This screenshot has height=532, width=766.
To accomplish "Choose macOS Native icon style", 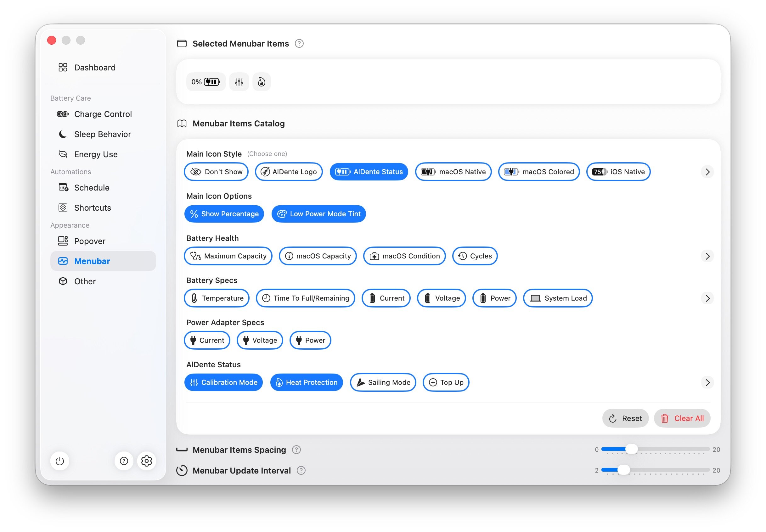I will tap(453, 172).
